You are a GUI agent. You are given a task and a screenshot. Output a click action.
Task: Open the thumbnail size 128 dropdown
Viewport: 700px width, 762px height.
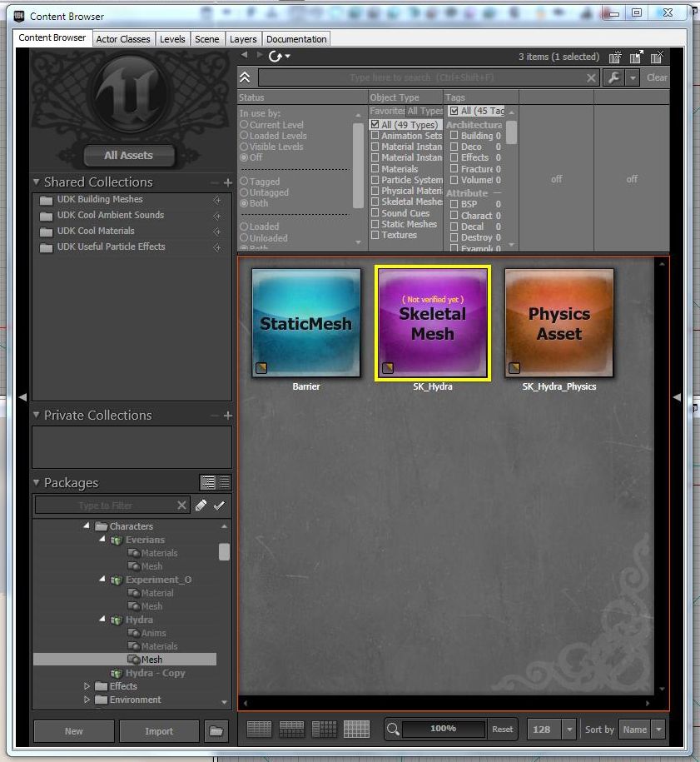click(570, 730)
